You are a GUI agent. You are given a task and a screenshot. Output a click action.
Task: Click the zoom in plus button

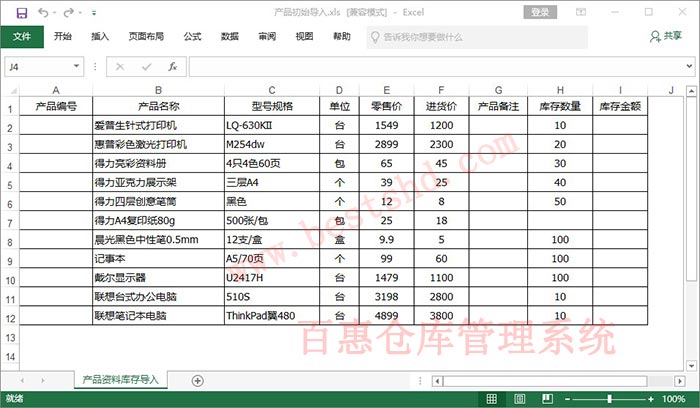point(650,399)
